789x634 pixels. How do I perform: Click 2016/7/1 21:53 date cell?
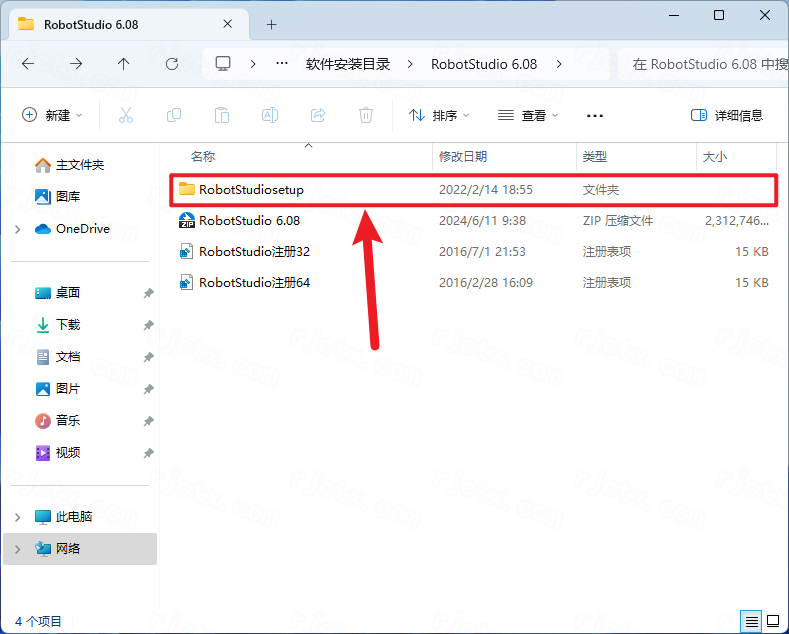[482, 252]
